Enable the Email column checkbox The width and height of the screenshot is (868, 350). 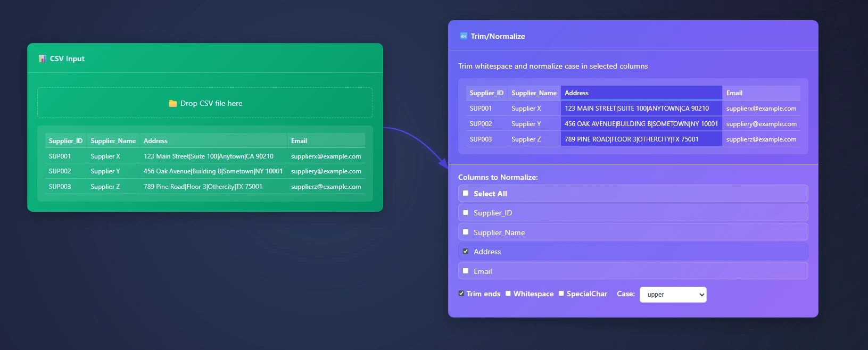(466, 271)
